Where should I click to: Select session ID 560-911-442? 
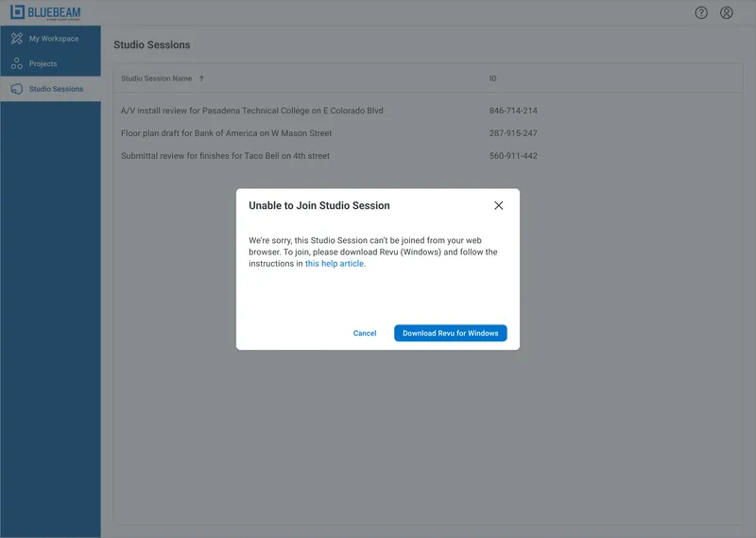[513, 156]
